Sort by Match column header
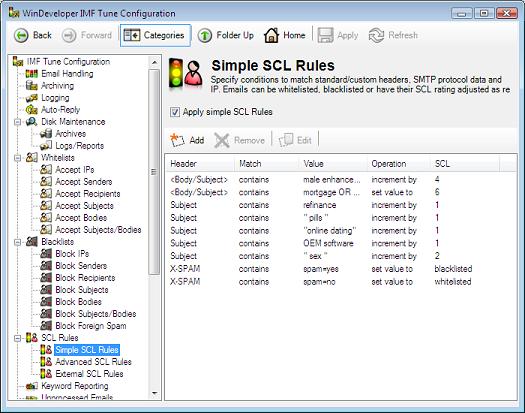The width and height of the screenshot is (525, 413). click(x=266, y=164)
